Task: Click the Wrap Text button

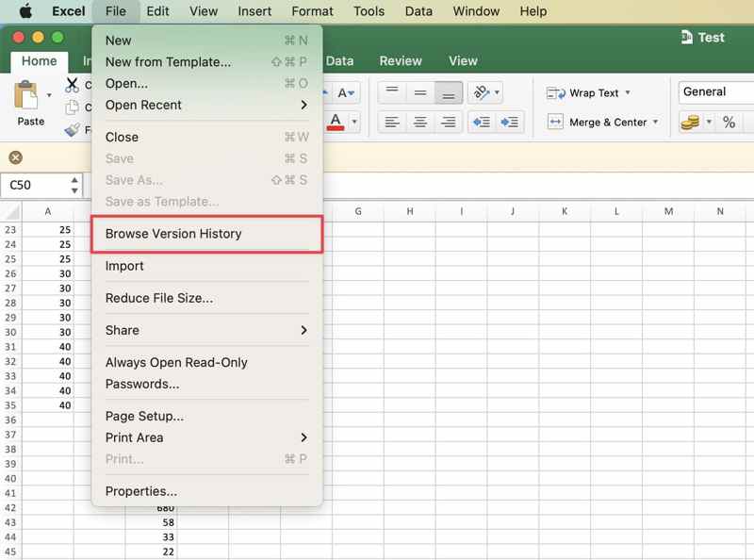Action: point(586,92)
